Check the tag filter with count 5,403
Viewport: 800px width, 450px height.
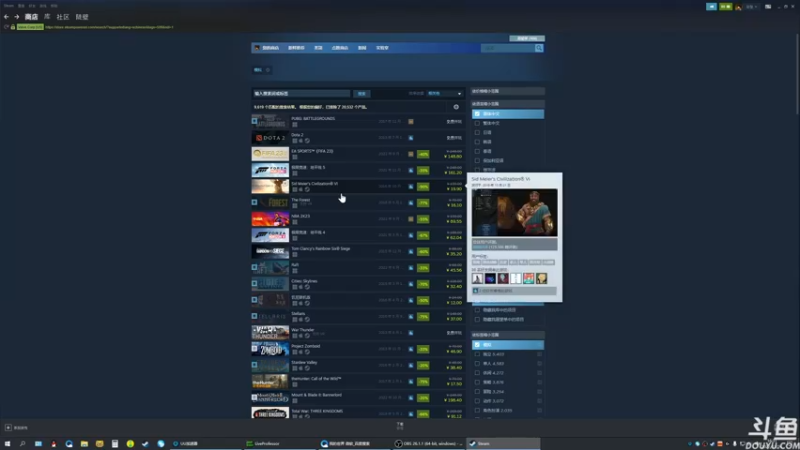tap(477, 354)
